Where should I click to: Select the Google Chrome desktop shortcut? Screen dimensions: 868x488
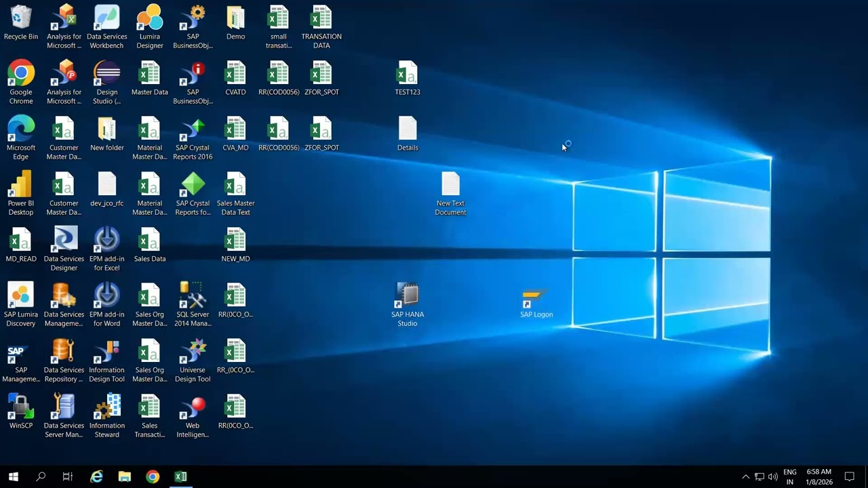[21, 83]
